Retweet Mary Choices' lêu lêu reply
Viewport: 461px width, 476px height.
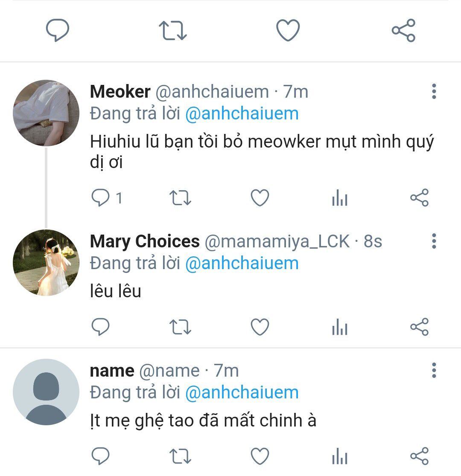(180, 327)
